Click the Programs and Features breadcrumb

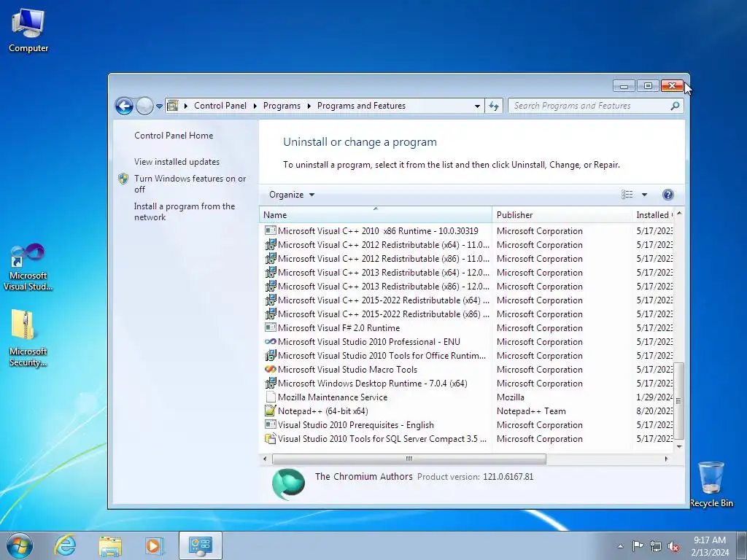[x=361, y=106]
